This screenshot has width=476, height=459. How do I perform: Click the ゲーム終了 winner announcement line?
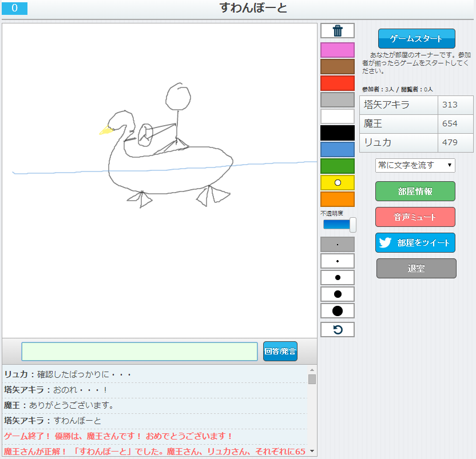118,436
